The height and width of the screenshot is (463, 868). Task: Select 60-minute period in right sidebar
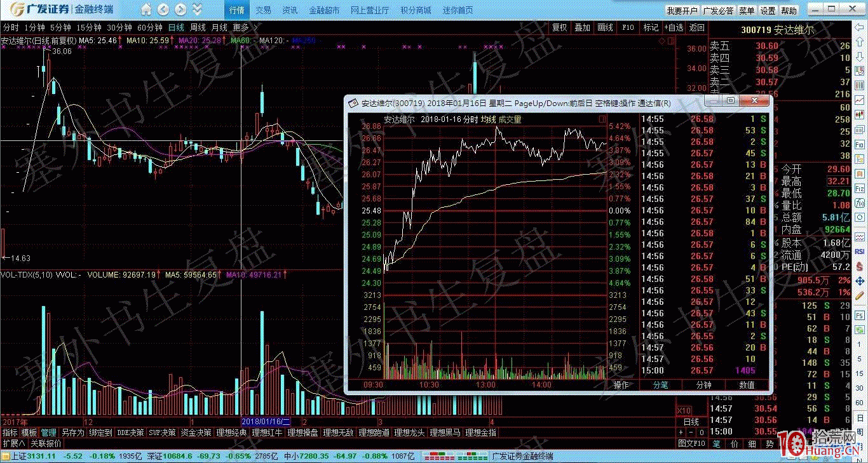[859, 403]
